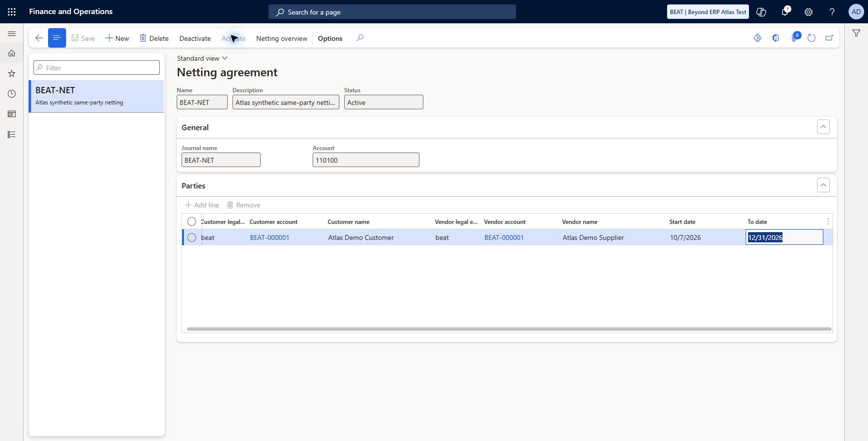Click the Customer name column header

click(349, 222)
